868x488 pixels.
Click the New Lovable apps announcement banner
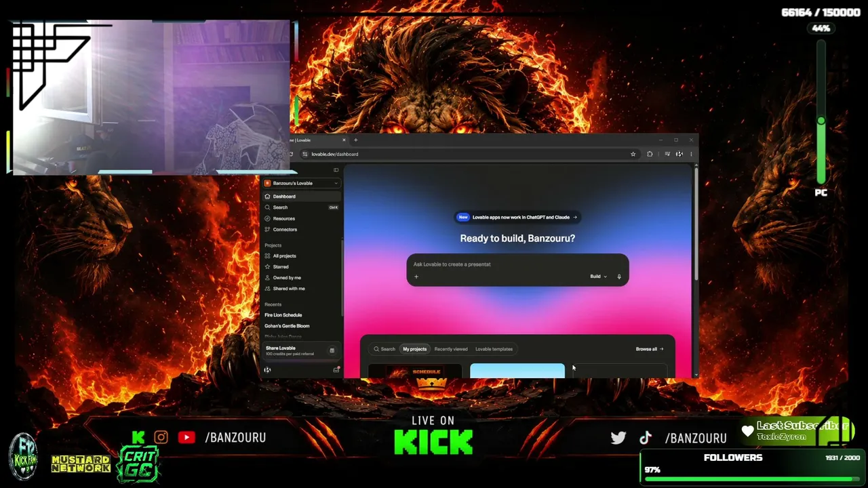click(517, 218)
